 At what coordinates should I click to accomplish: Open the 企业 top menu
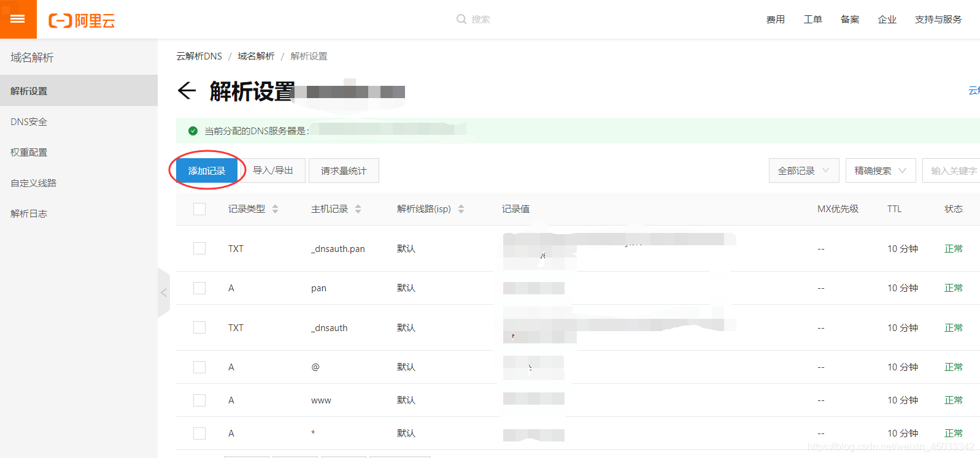click(x=887, y=20)
